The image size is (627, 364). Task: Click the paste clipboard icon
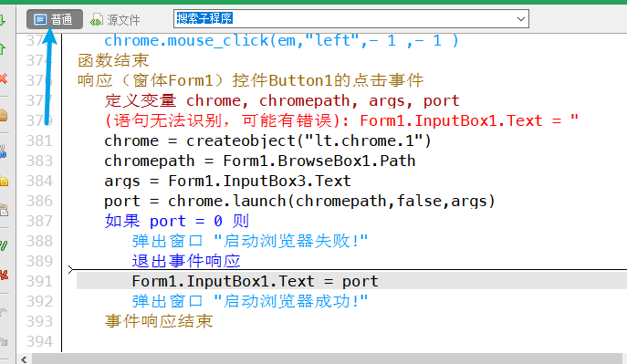click(x=4, y=210)
